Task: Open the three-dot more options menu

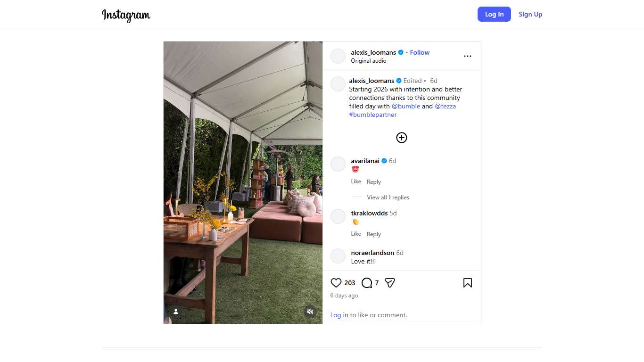Action: point(467,56)
